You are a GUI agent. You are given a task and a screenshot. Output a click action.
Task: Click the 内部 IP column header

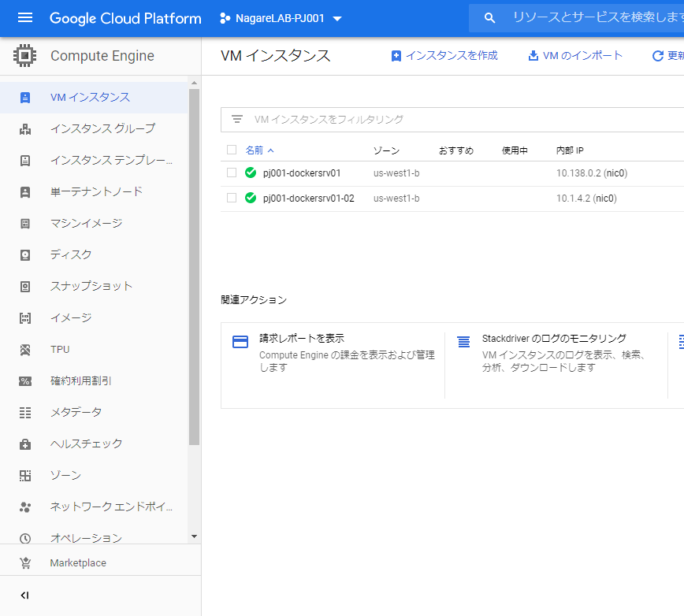[570, 150]
